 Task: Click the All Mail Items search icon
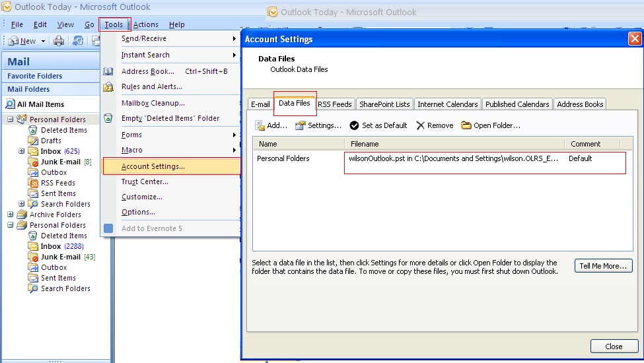click(x=10, y=104)
